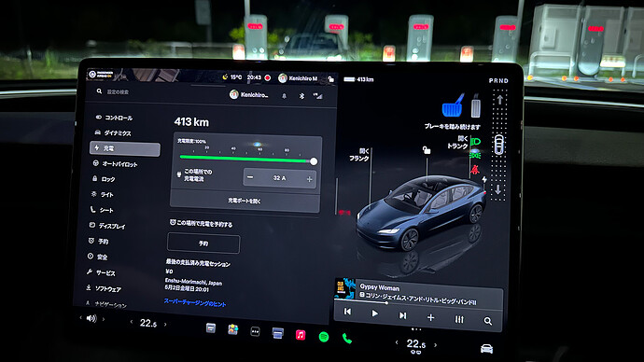Tap the charging bolt icon beside the car

(484, 179)
